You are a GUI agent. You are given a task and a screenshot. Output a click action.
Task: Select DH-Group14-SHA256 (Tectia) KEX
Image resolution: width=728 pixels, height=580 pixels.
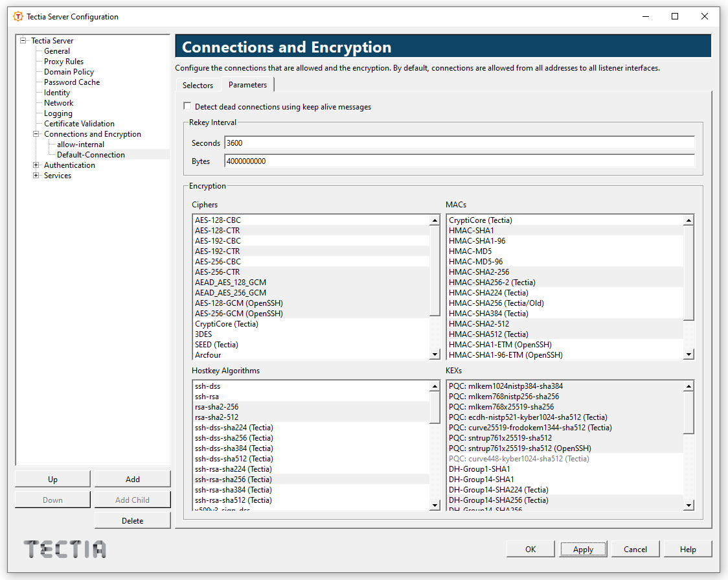(x=565, y=500)
